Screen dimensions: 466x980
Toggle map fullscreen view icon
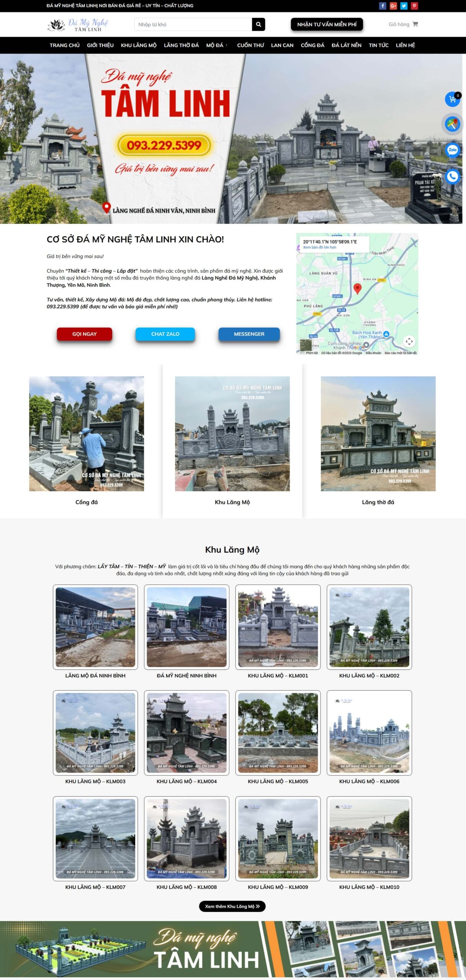pos(409,341)
